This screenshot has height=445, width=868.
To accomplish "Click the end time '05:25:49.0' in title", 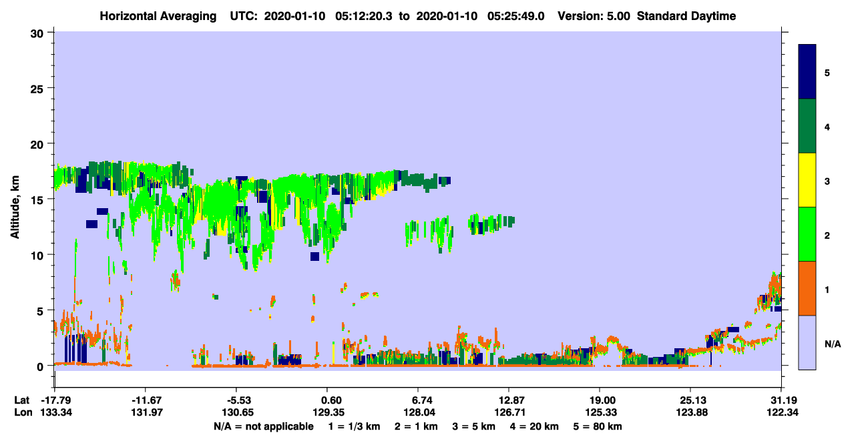I will (x=516, y=16).
